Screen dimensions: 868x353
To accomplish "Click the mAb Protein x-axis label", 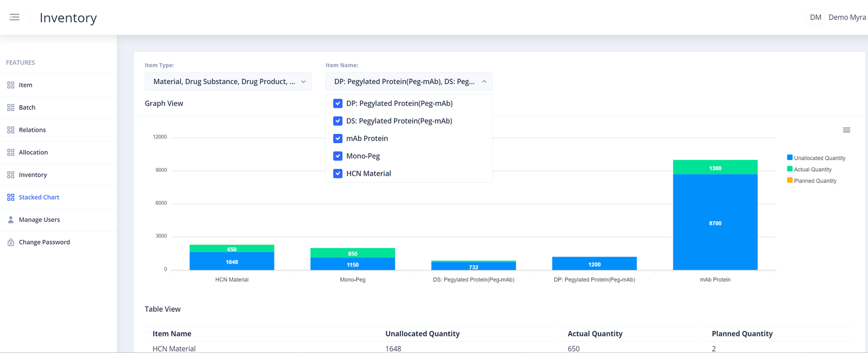I will 715,280.
